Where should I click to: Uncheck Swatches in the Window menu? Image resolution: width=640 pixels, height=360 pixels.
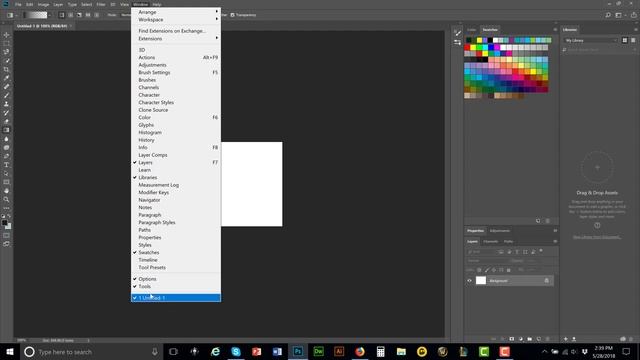point(176,253)
